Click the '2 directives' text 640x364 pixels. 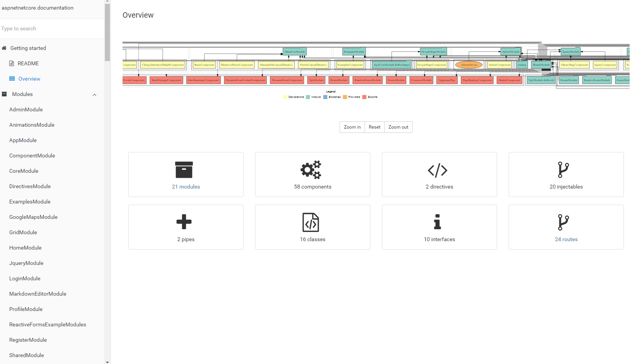tap(439, 187)
